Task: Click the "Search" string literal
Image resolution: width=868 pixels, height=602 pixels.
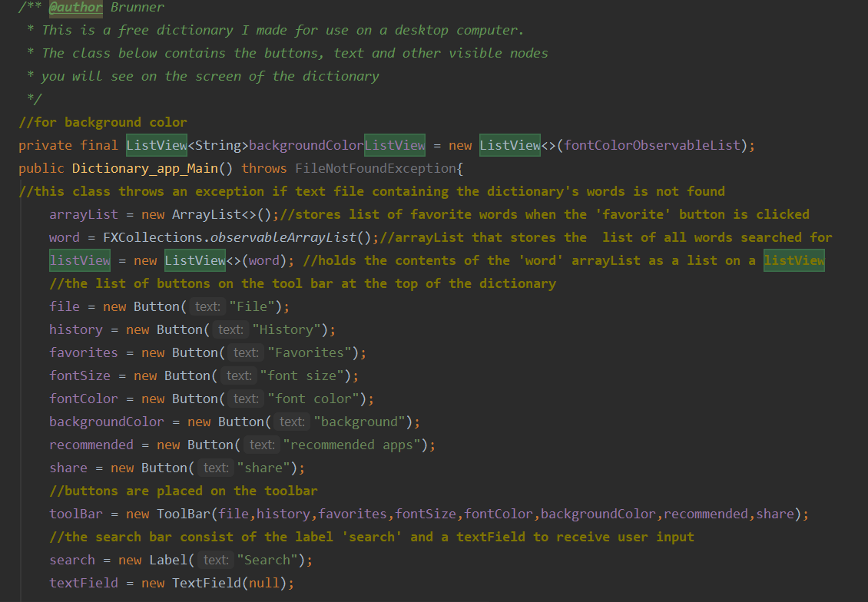Action: coord(267,560)
